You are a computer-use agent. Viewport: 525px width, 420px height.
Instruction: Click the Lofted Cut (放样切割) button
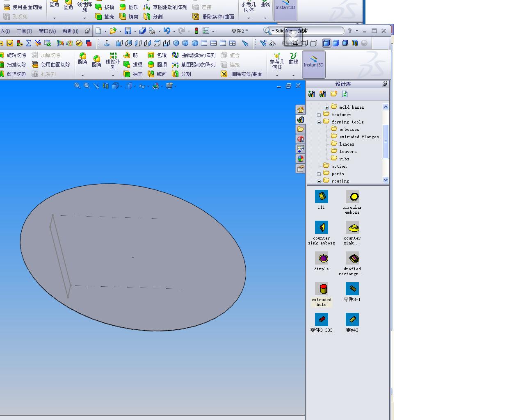point(13,74)
